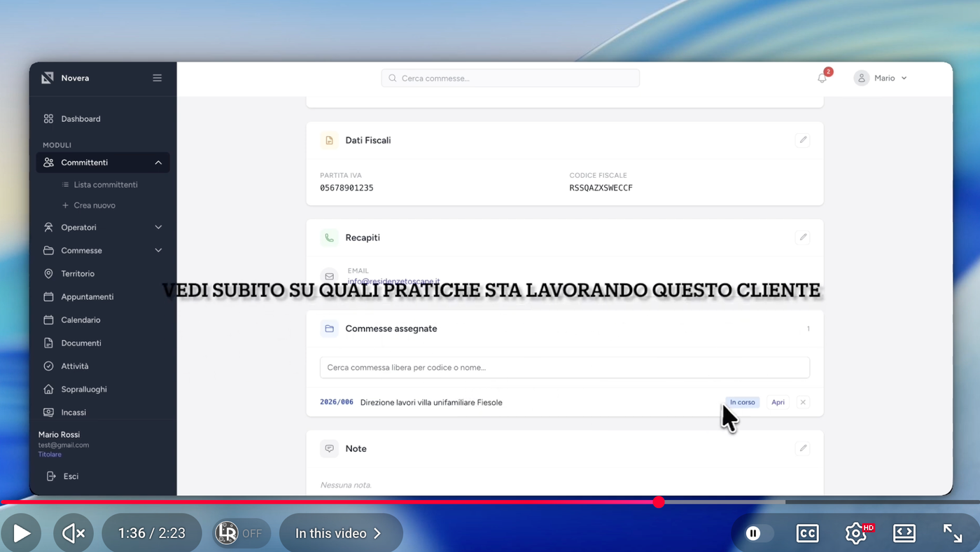
Task: Switch to theater mode
Action: 904,533
